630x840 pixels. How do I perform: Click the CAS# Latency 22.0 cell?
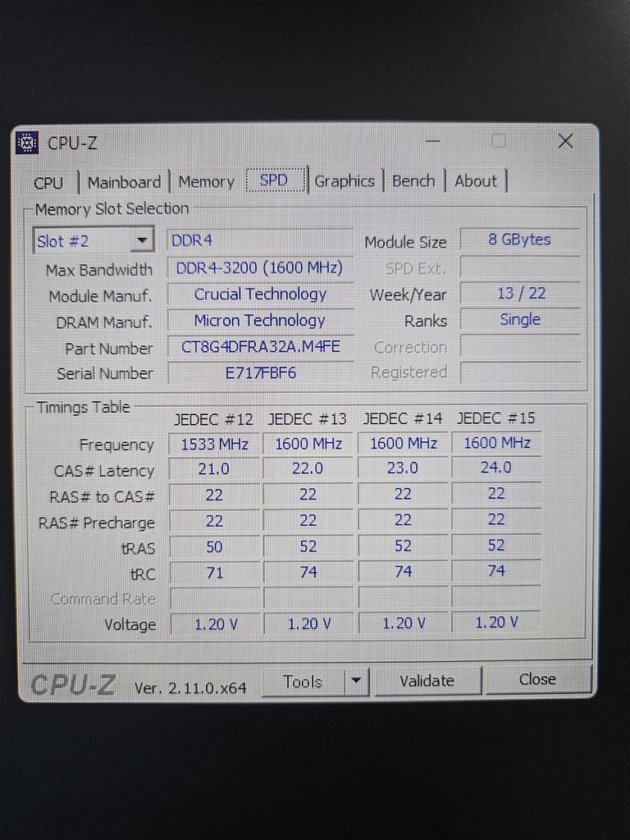coord(308,468)
